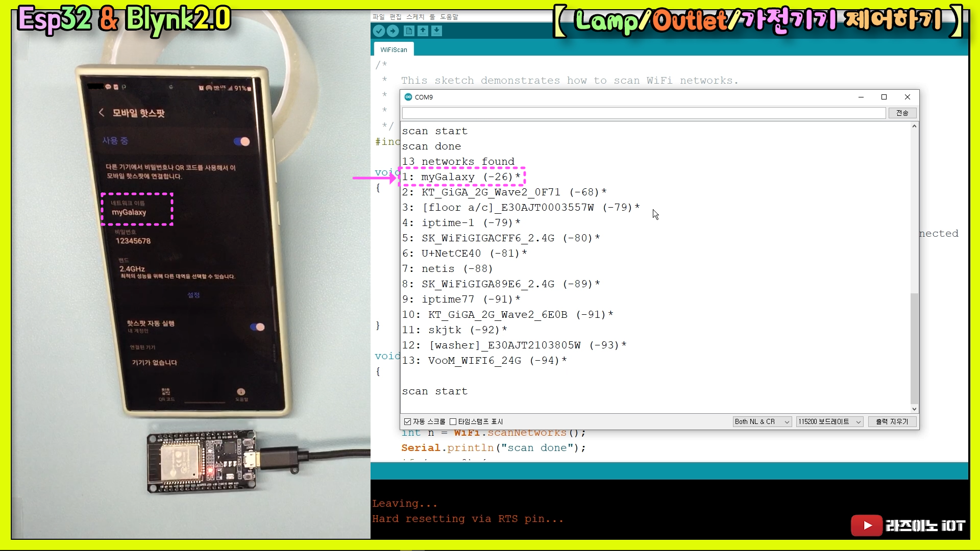Open the 115200 baud rate dropdown
The image size is (980, 551).
coord(829,421)
